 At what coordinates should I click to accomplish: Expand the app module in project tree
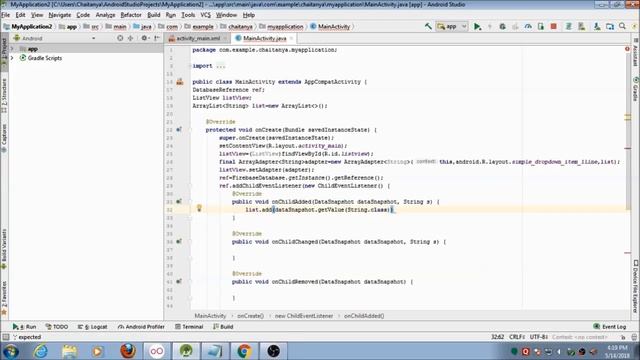point(12,49)
